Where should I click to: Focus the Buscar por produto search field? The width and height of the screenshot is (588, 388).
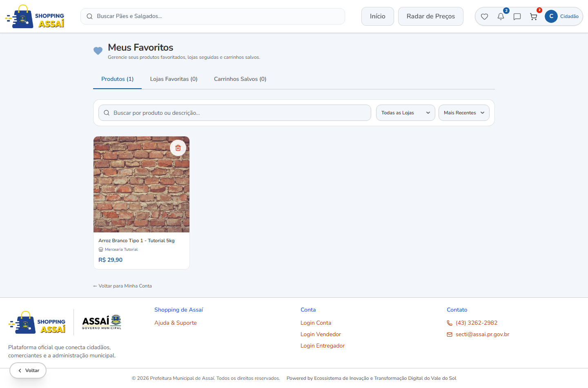tap(235, 113)
